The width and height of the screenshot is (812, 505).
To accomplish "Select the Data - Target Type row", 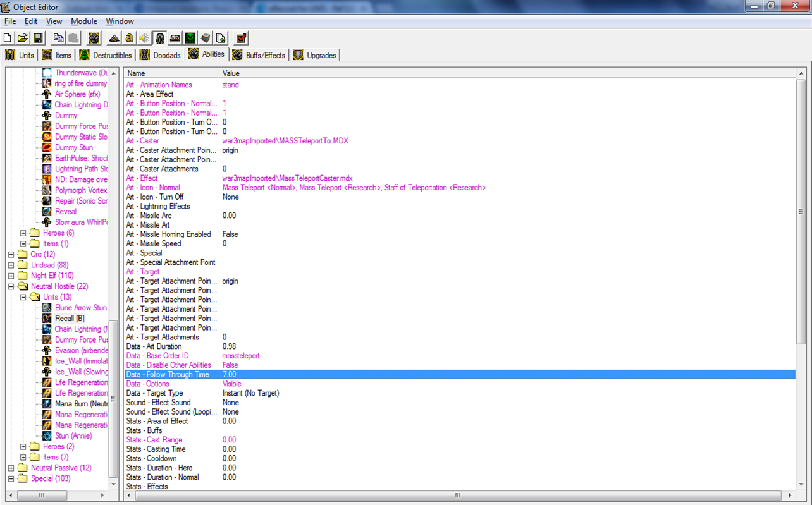I will point(460,393).
